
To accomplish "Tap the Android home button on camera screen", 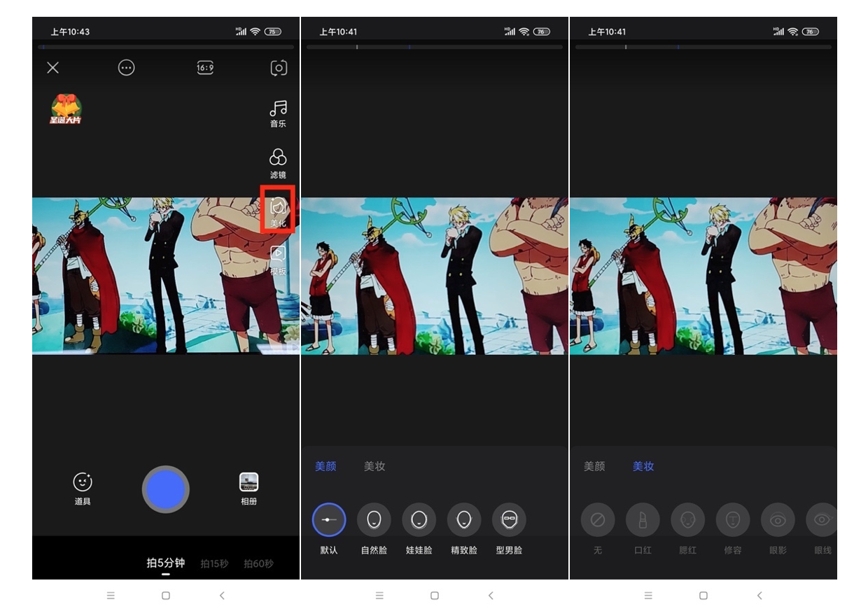I will [x=166, y=596].
